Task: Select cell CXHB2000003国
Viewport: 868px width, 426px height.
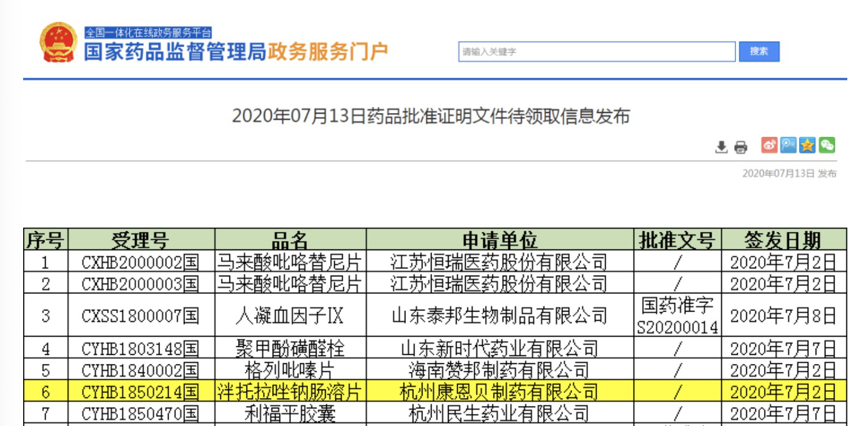Action: click(141, 284)
